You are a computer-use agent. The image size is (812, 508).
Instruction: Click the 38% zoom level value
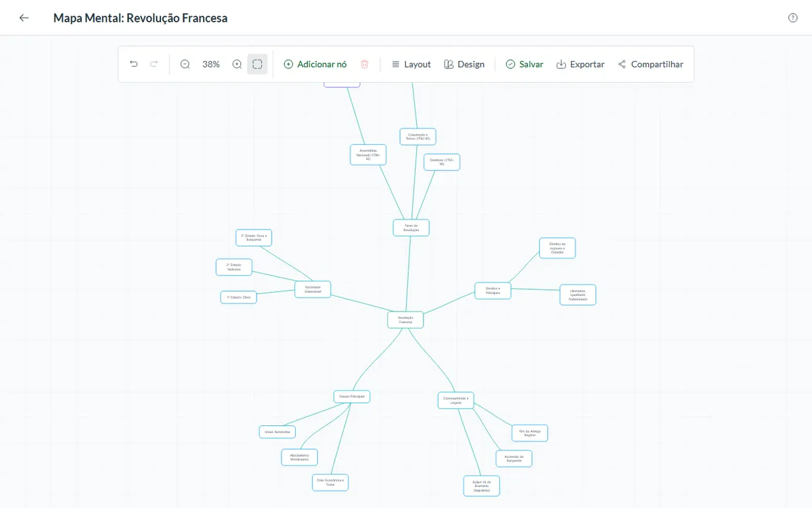pos(211,64)
